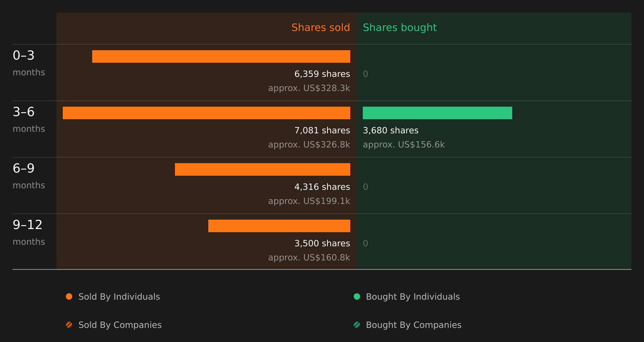Viewport: 644px width, 342px height.
Task: Click the 3,500 shares value
Action: click(322, 244)
